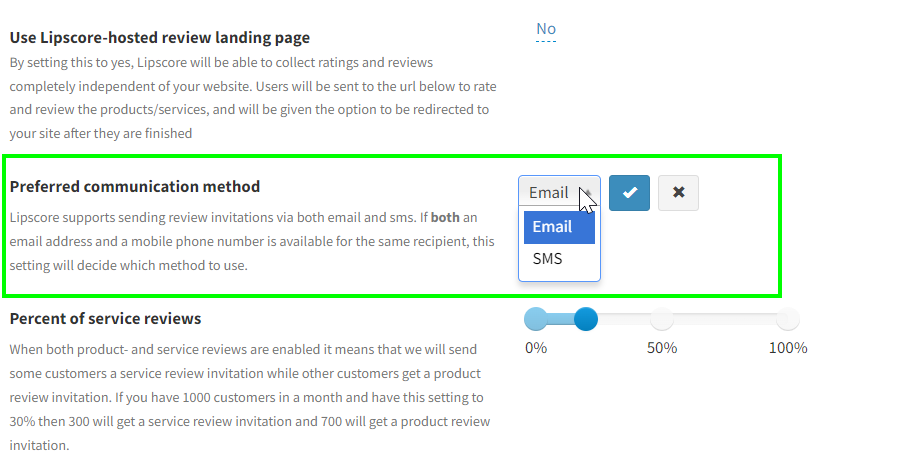
Task: Choose the highlighted Email option in the list
Action: coord(559,227)
